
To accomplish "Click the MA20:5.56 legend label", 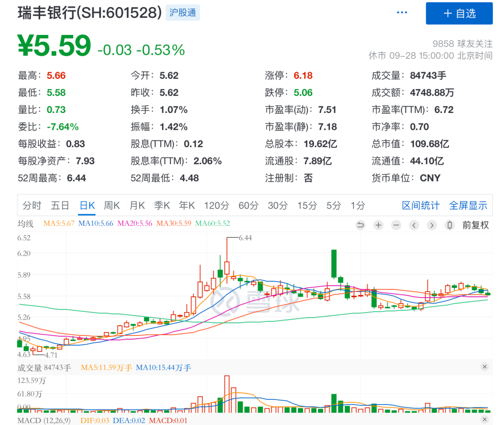I will [x=135, y=223].
